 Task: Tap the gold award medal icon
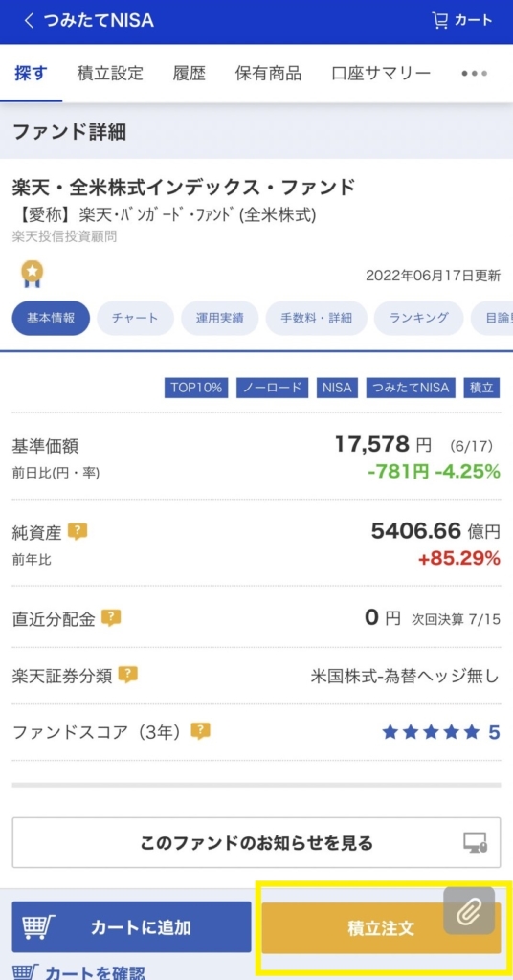tap(32, 275)
